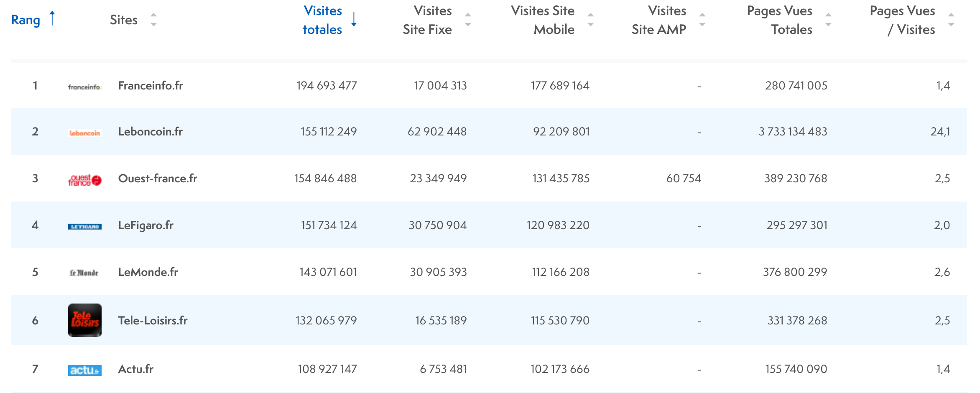Open the Tele-Loisirs.fr site entry
The width and height of the screenshot is (980, 393).
153,321
